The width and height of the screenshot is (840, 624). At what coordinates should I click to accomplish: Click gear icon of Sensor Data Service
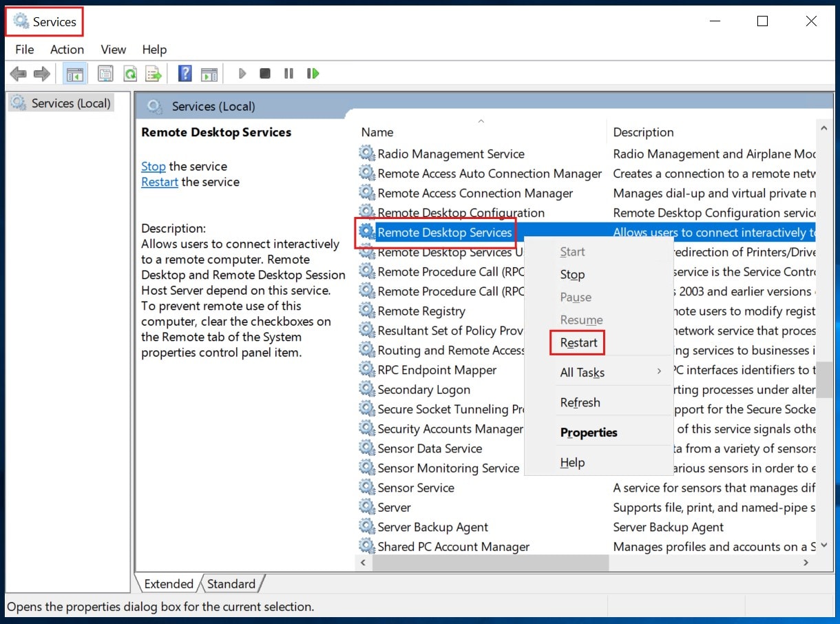(x=367, y=448)
